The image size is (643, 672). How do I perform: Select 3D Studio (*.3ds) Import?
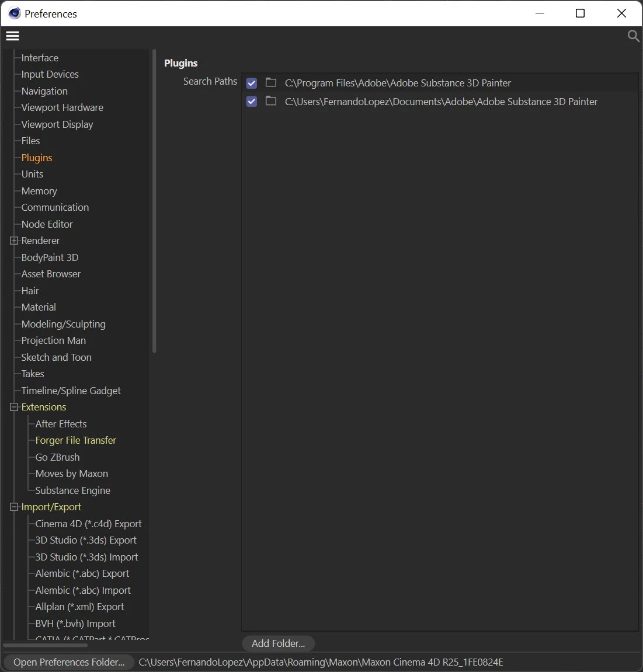(x=86, y=557)
